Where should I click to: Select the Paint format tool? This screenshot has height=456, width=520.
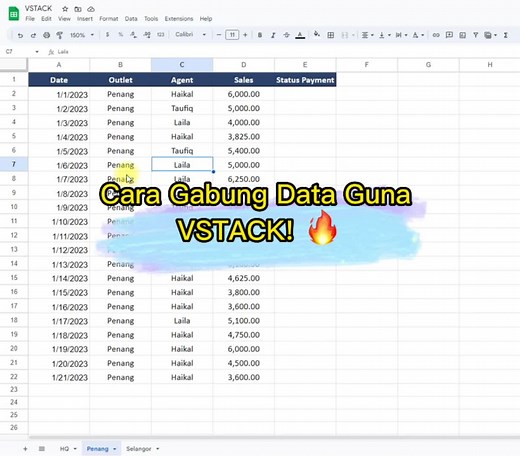click(x=60, y=35)
